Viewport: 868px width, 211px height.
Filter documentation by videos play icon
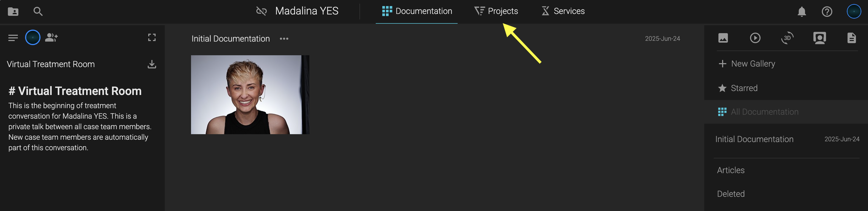pyautogui.click(x=755, y=38)
